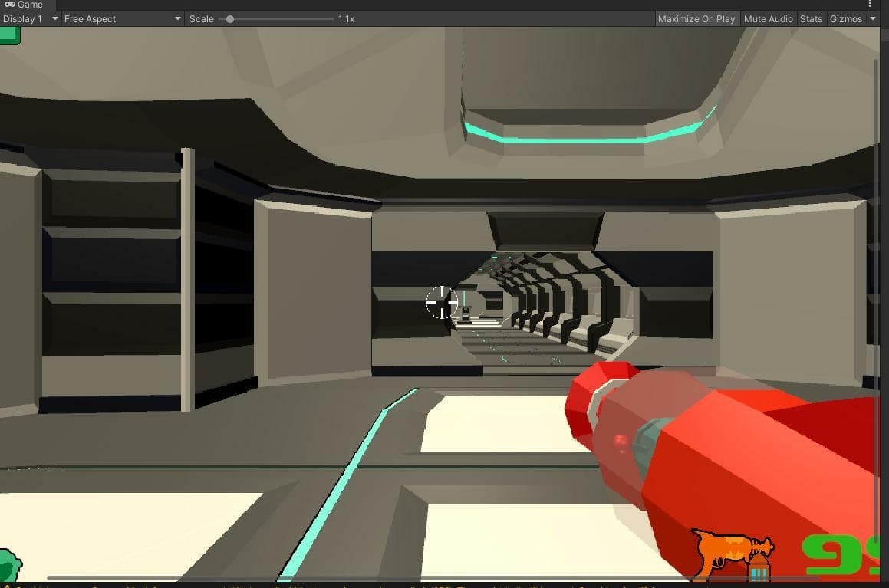889x588 pixels.
Task: Toggle Mute Audio in Game view
Action: [x=768, y=18]
